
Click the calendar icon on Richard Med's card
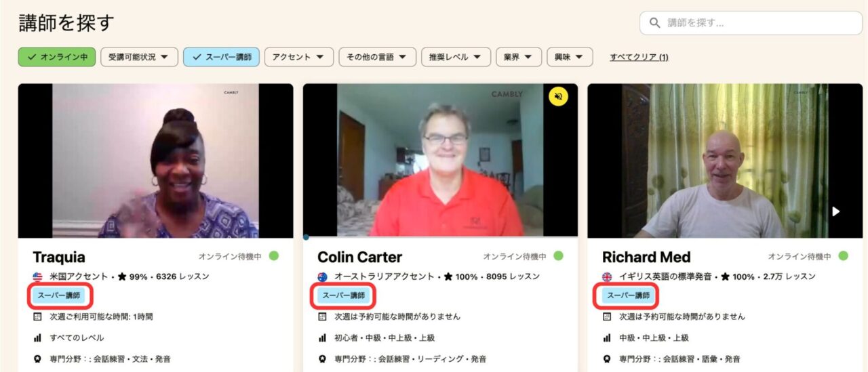point(607,316)
